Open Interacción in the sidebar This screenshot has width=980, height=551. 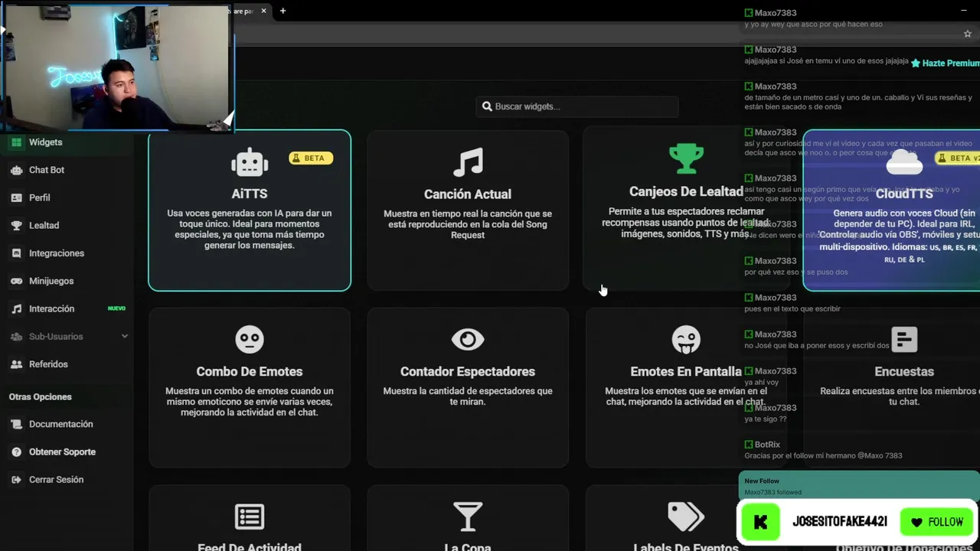point(51,309)
